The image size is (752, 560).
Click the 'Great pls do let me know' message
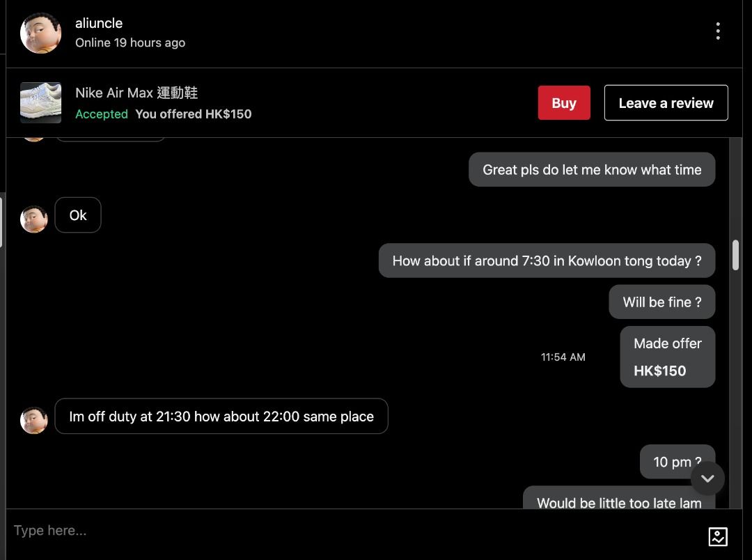coord(592,169)
